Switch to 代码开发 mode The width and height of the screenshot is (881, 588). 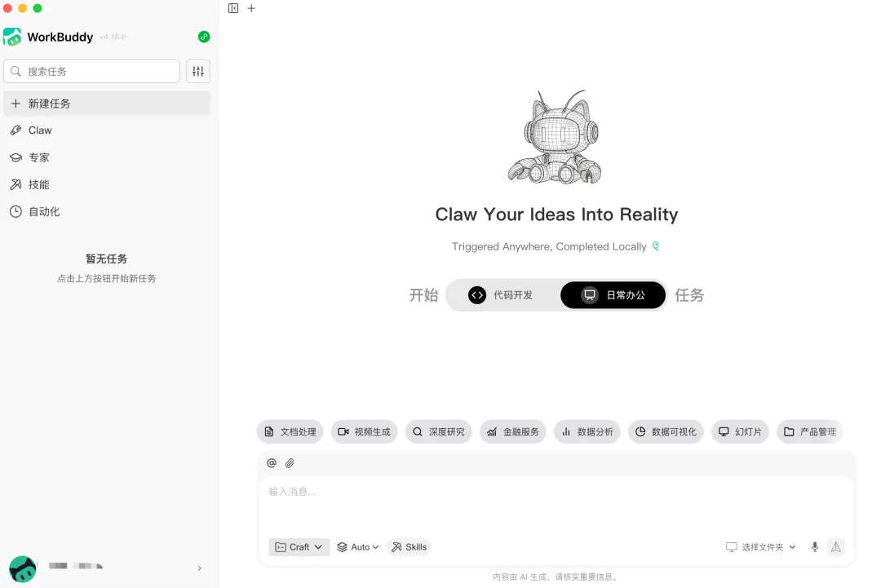point(501,295)
